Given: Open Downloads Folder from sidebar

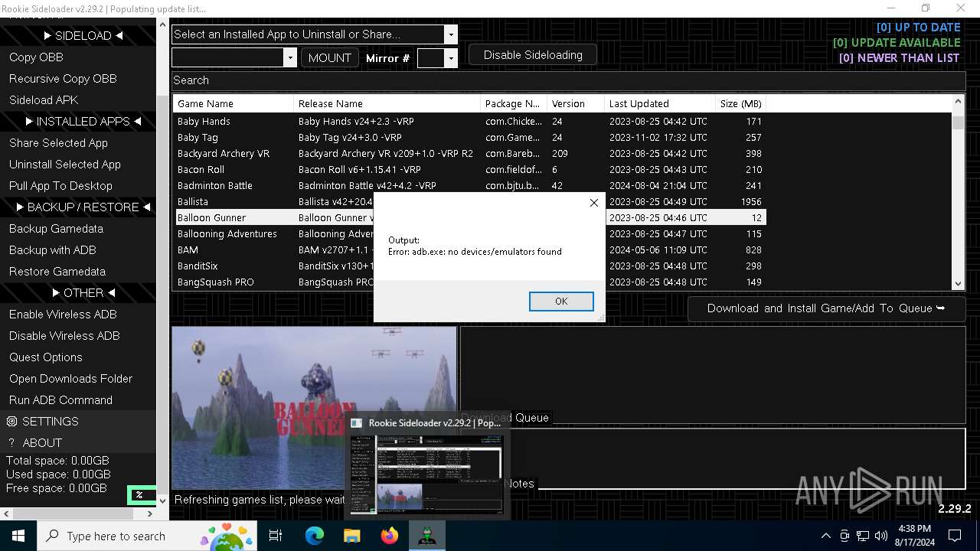Looking at the screenshot, I should (70, 379).
